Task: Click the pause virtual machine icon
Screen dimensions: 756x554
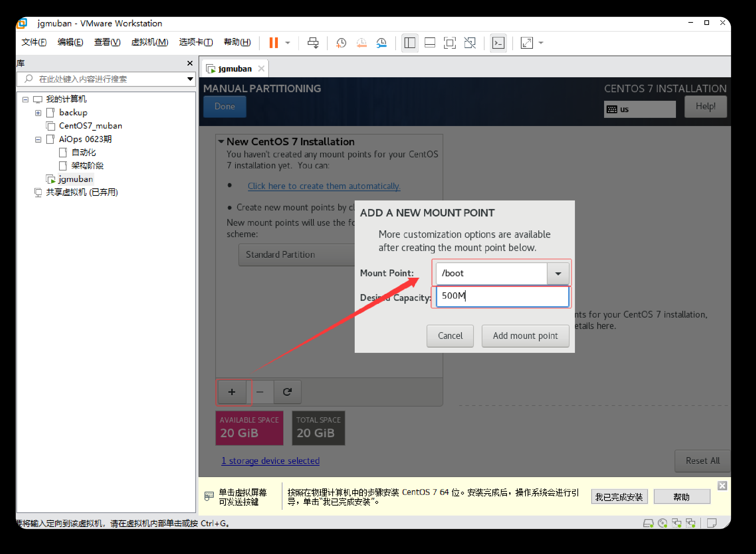Action: (273, 43)
